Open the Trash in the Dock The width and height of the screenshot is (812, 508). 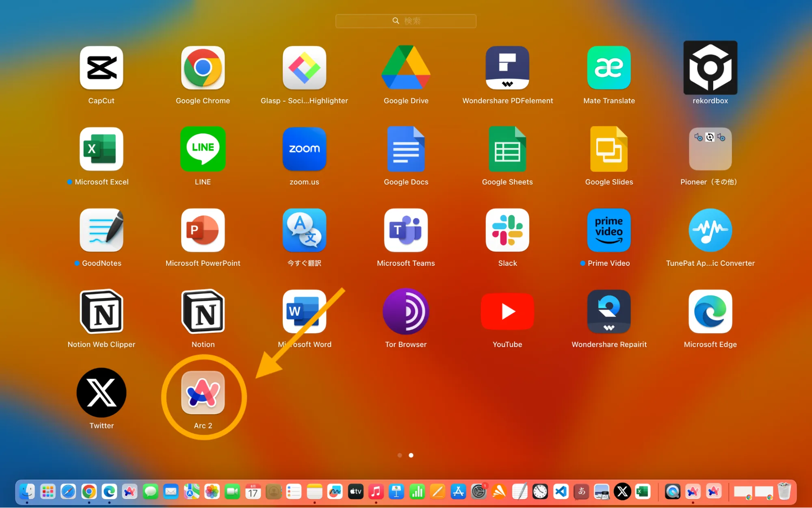pos(784,492)
